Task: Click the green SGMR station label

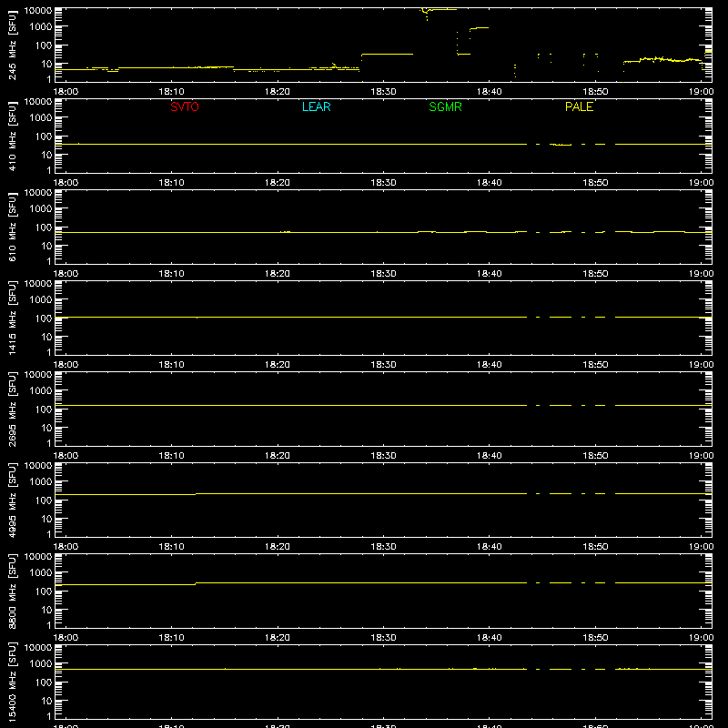Action: click(x=445, y=106)
